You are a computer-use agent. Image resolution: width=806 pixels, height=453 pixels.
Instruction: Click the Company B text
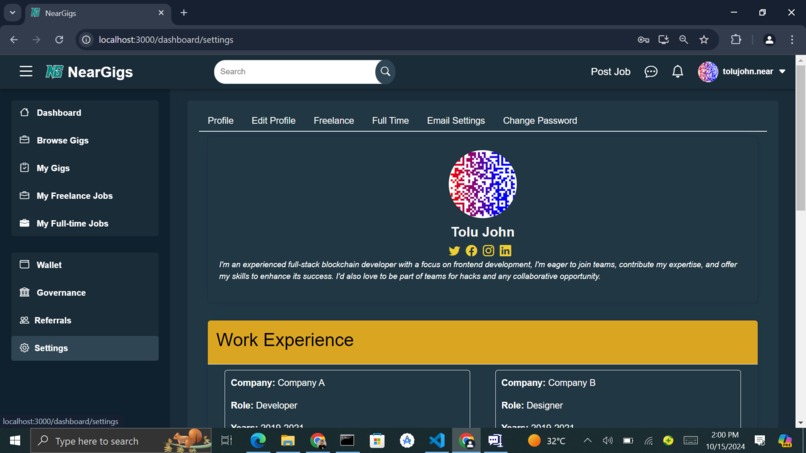pyautogui.click(x=572, y=383)
